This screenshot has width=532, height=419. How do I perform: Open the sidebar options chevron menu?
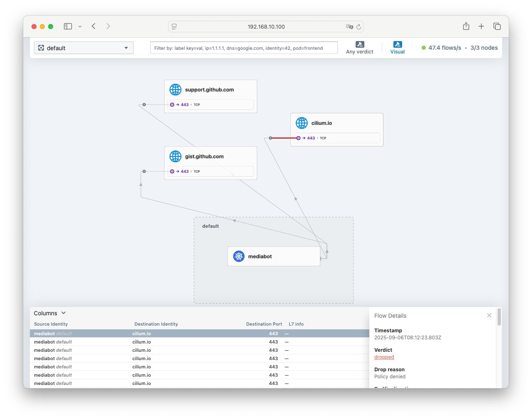click(x=80, y=27)
